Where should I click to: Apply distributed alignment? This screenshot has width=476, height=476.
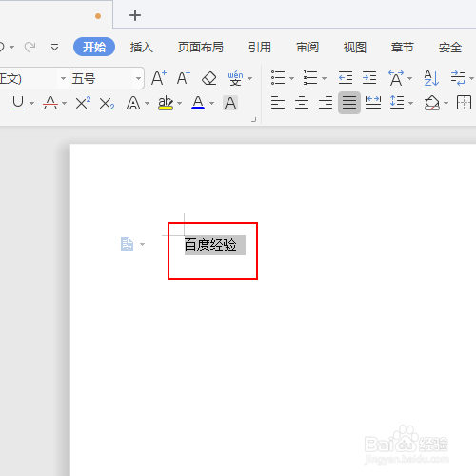tap(373, 103)
